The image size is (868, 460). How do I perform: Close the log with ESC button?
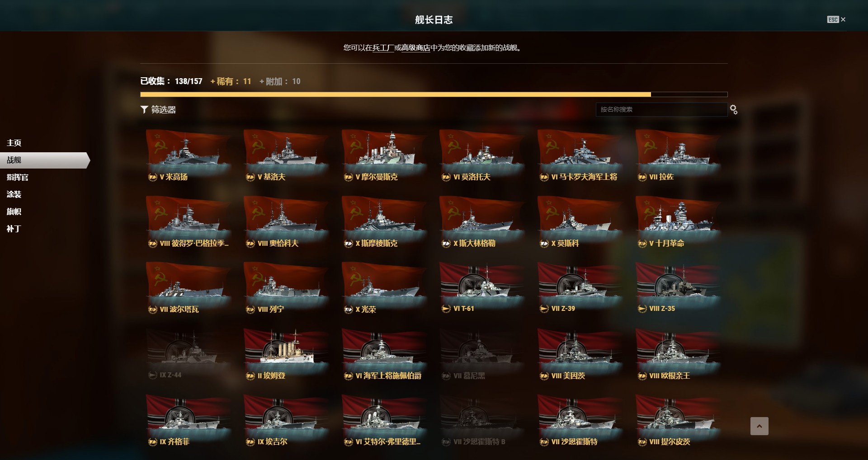click(x=836, y=19)
